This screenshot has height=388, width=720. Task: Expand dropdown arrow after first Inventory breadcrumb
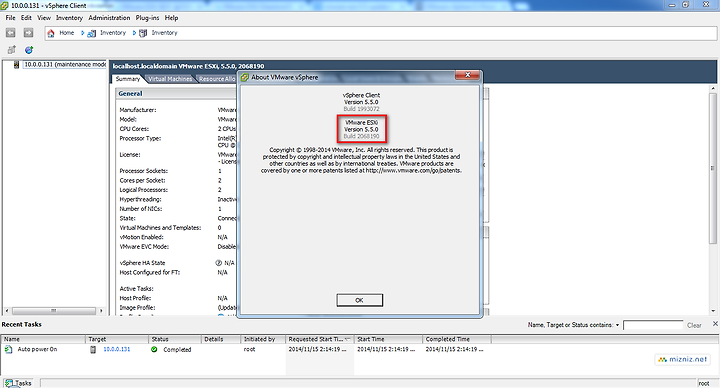(134, 33)
